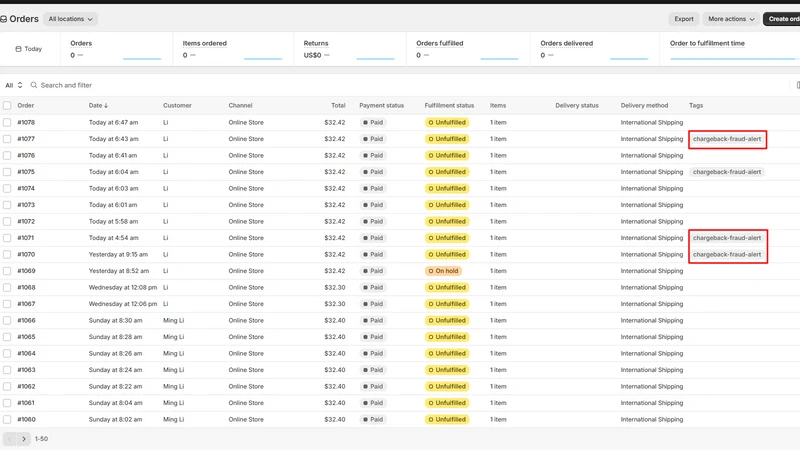This screenshot has height=450, width=800.
Task: Tick the checkbox for order #1066
Action: pyautogui.click(x=7, y=320)
